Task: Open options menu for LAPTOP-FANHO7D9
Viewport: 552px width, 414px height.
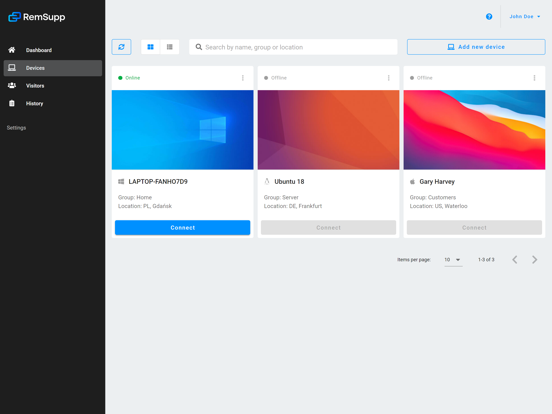Action: [243, 78]
